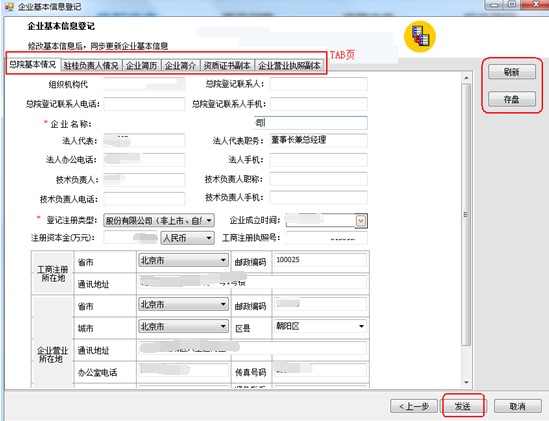Open the 企业营业执照副本 tab
This screenshot has height=421, width=549.
[289, 65]
